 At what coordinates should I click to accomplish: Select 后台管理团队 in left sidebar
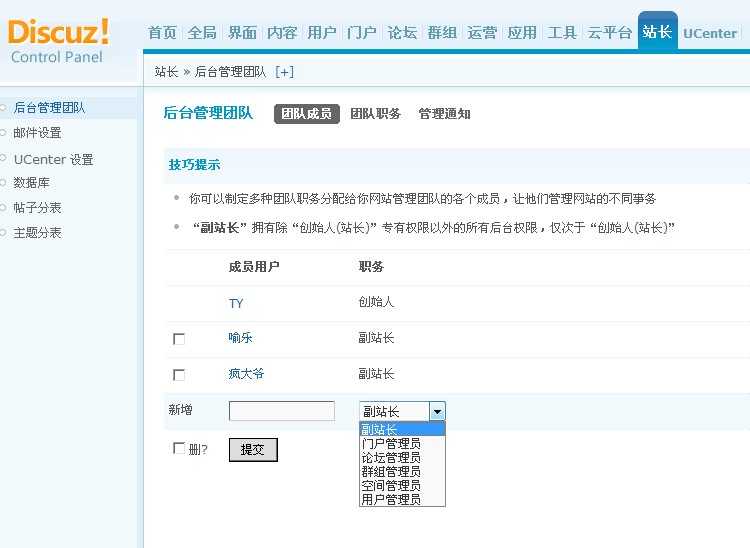[49, 108]
